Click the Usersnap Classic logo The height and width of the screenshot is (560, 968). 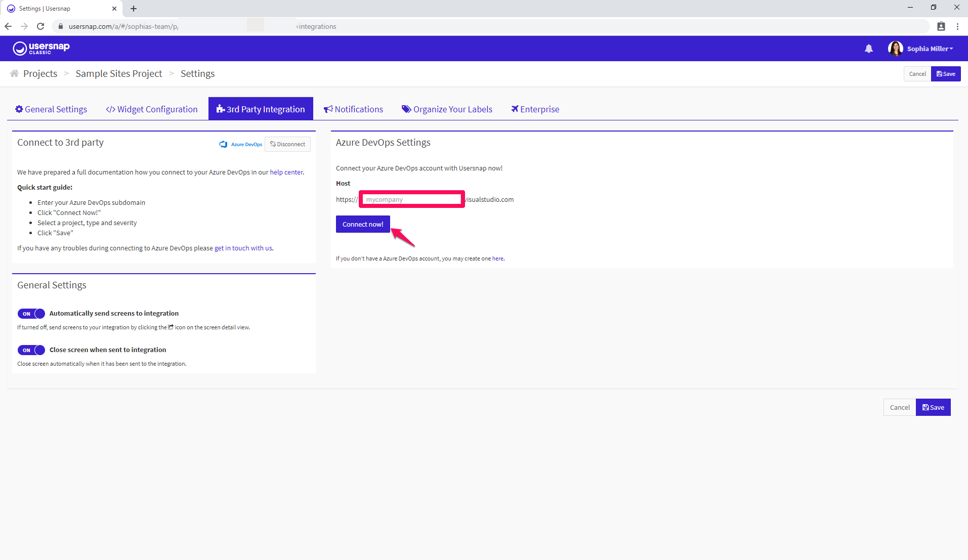click(41, 48)
